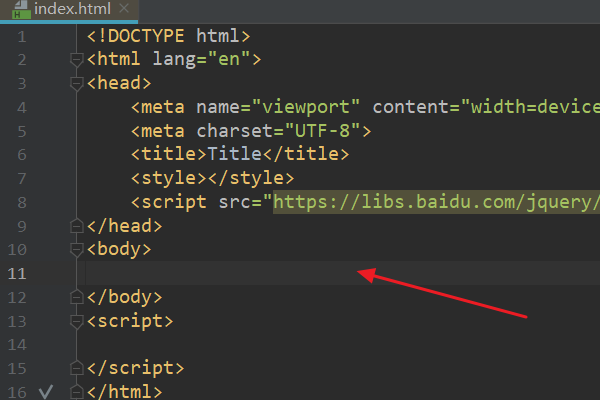This screenshot has height=400, width=600.
Task: Click the opening <body> tag text
Action: (119, 249)
